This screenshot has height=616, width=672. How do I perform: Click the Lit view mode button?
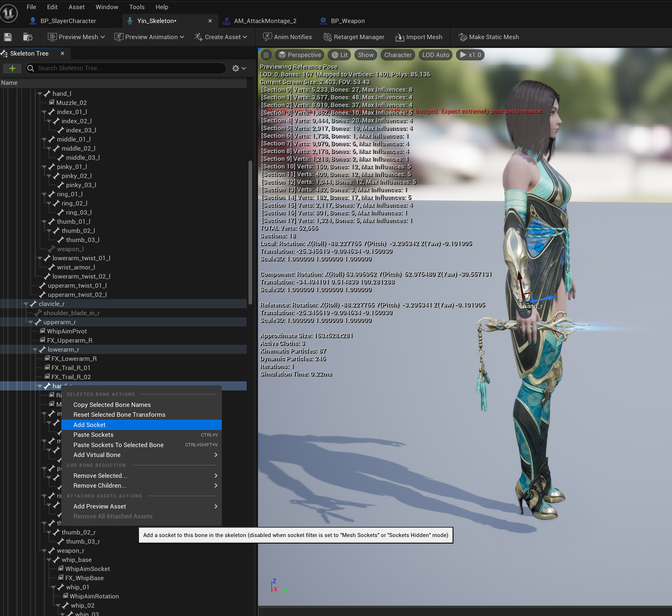pos(339,55)
